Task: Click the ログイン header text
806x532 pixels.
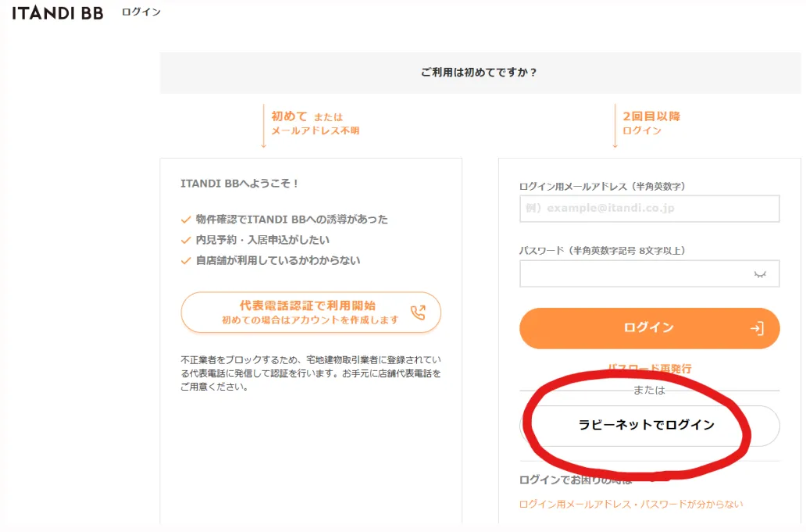Action: point(141,12)
